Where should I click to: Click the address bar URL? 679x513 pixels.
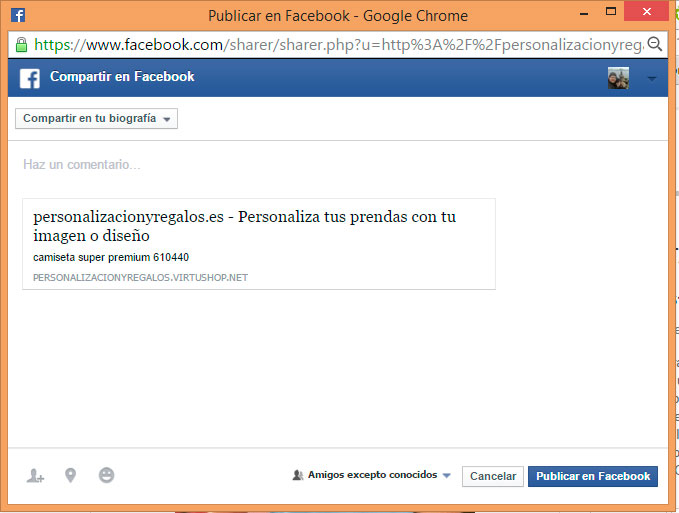[339, 45]
